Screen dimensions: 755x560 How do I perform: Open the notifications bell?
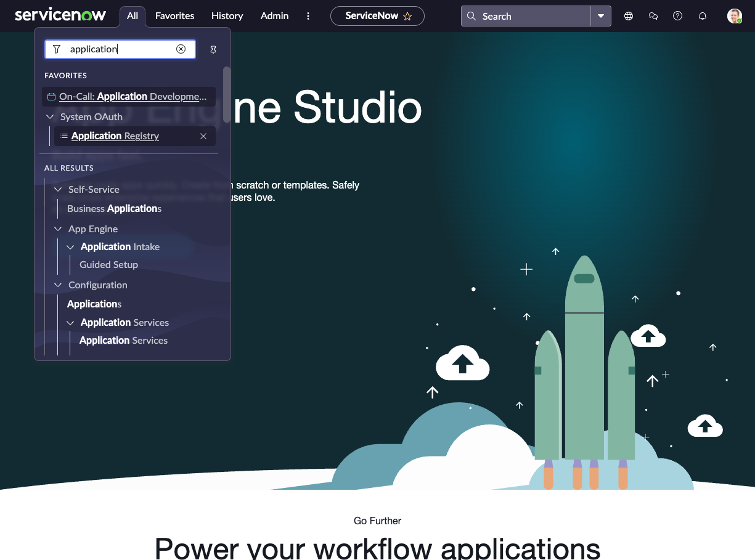(703, 16)
